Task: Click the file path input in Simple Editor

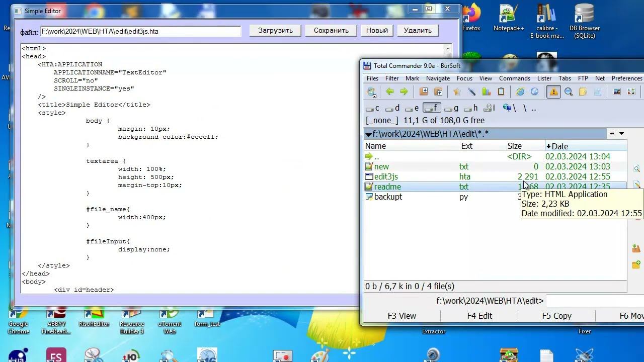Action: (141, 31)
